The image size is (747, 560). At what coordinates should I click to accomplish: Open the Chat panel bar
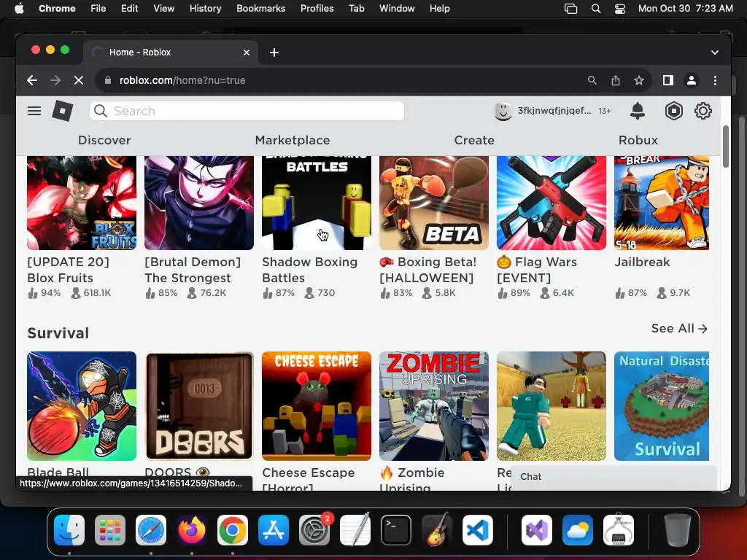(613, 477)
